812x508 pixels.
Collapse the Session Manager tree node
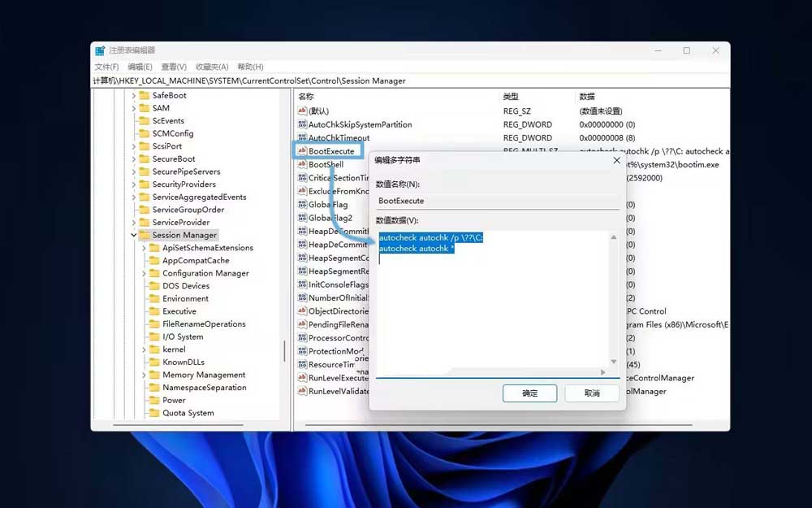click(133, 235)
